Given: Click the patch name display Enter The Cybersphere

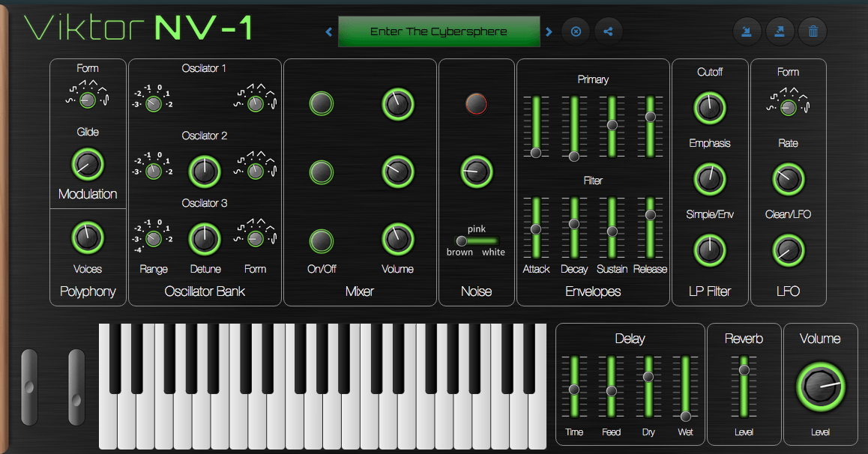Looking at the screenshot, I should point(439,31).
